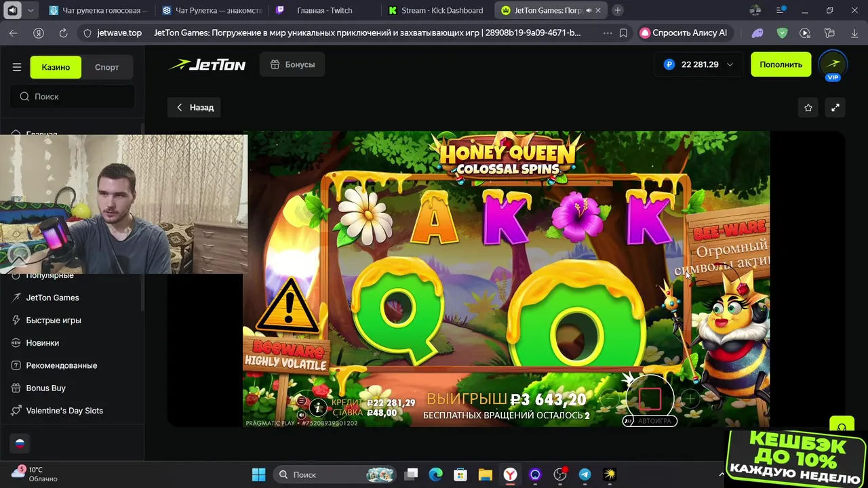This screenshot has height=488, width=868.
Task: Expand the tab list dropdown arrow
Action: [x=30, y=10]
